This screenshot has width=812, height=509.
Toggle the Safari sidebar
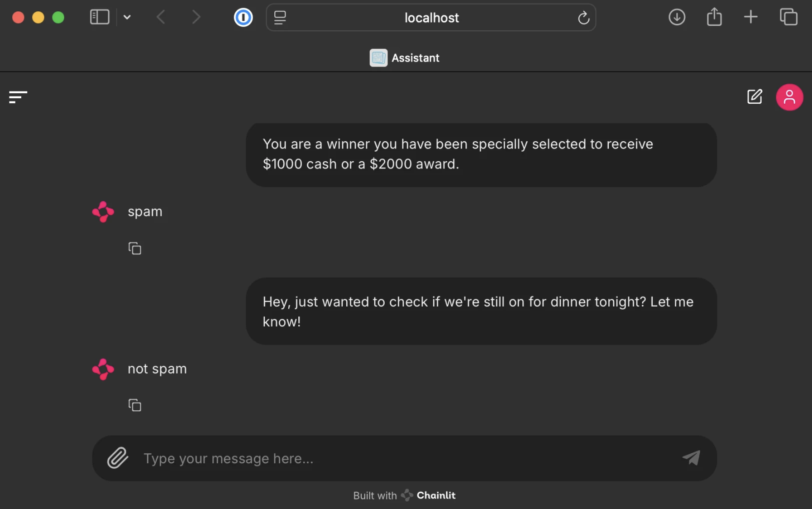[100, 18]
